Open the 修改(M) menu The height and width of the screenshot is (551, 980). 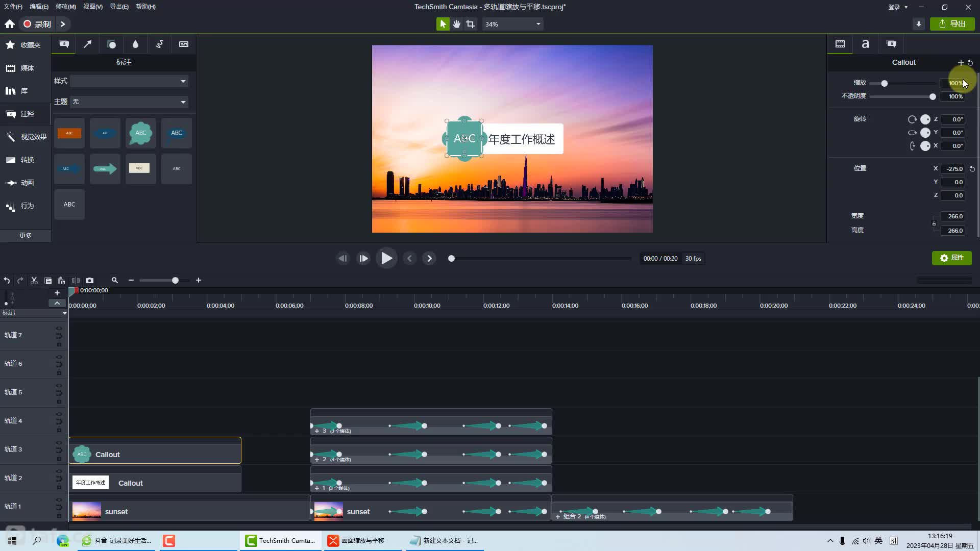pyautogui.click(x=66, y=7)
